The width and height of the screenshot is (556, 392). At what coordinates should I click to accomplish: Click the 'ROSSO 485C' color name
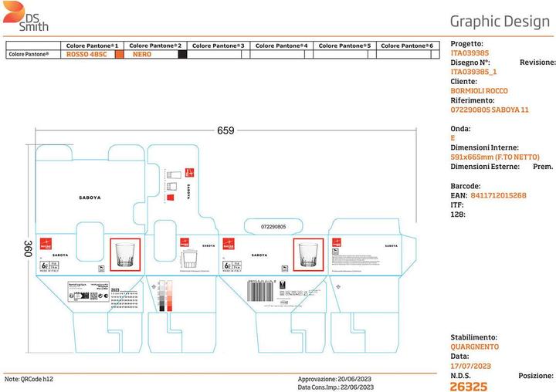tap(86, 54)
